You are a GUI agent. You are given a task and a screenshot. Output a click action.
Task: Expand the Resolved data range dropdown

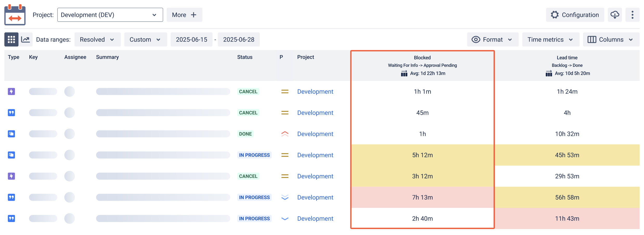pos(98,40)
